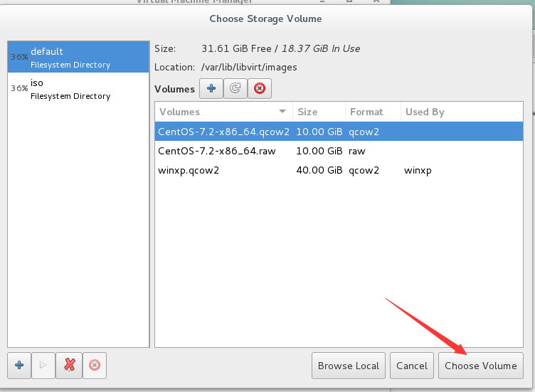The height and width of the screenshot is (392, 535).
Task: Sort volumes by Format column
Action: 371,112
